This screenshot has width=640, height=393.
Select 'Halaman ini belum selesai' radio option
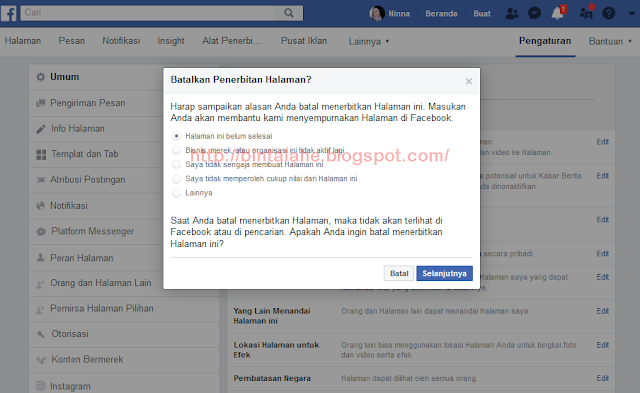tap(176, 136)
